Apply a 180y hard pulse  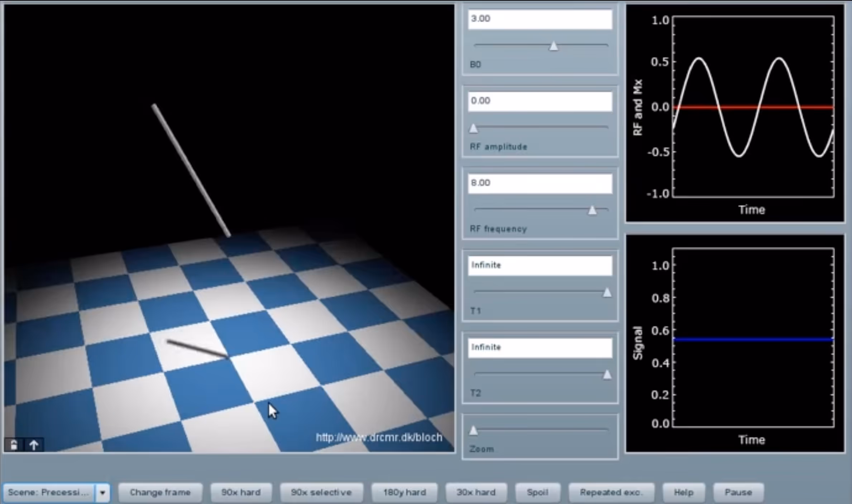tap(404, 492)
